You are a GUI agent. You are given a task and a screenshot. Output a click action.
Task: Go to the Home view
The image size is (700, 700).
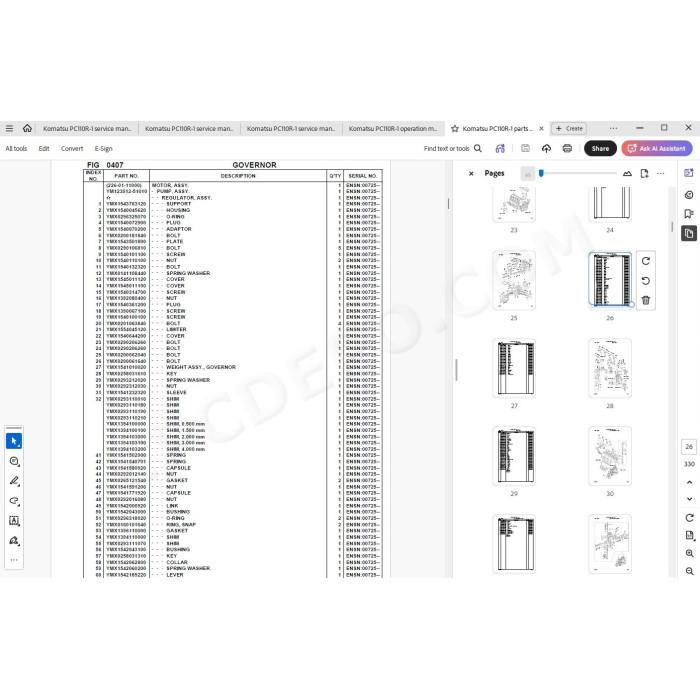coord(27,129)
